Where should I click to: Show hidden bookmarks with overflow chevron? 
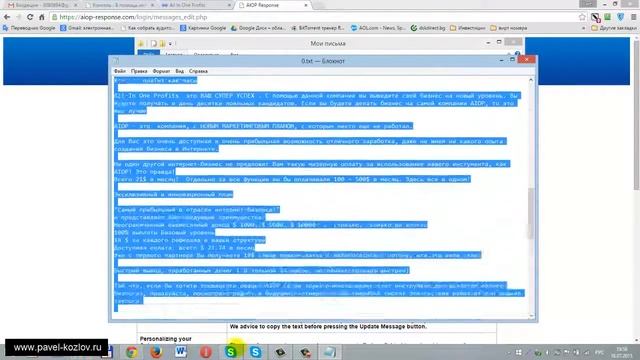coord(583,28)
